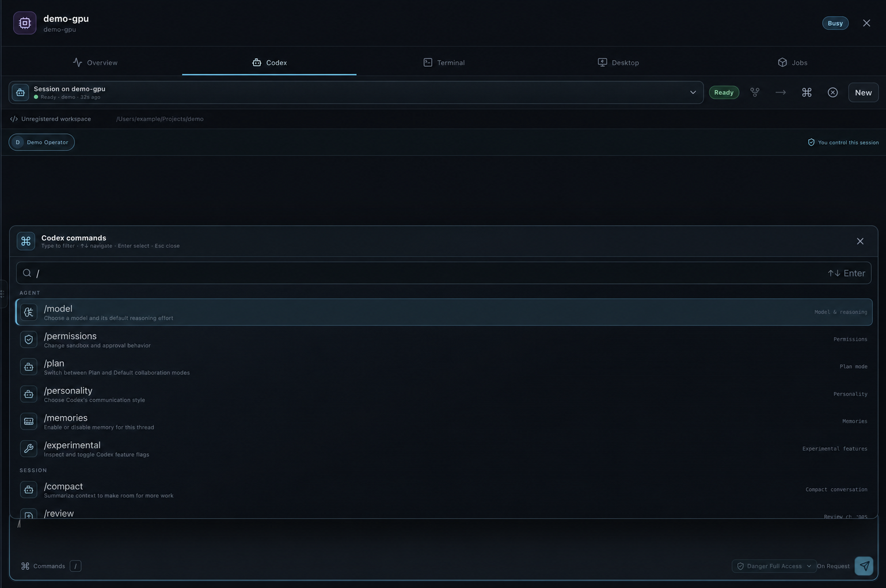Screen dimensions: 886x588
Task: Click the circled X stop icon
Action: [832, 93]
